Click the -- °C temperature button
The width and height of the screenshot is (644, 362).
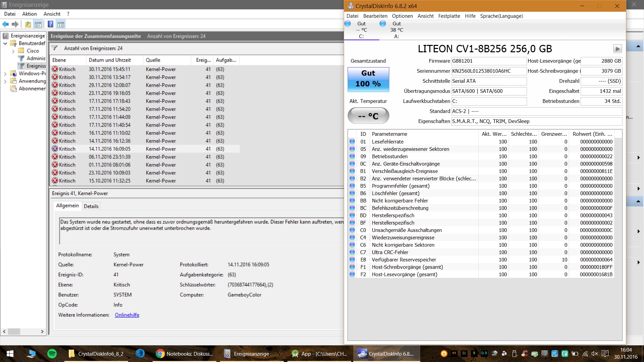(368, 116)
